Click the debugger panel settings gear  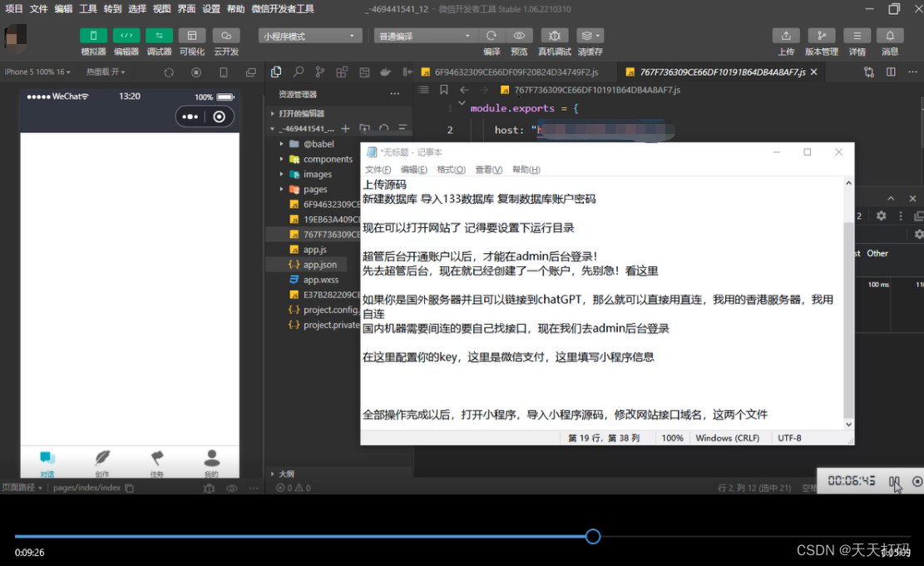click(x=881, y=216)
